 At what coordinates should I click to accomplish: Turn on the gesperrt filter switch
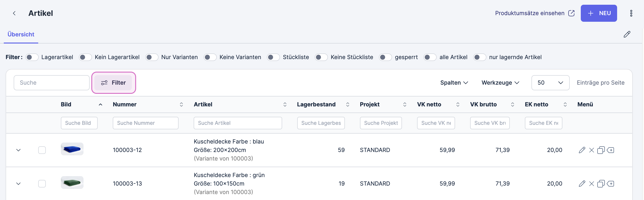click(385, 57)
